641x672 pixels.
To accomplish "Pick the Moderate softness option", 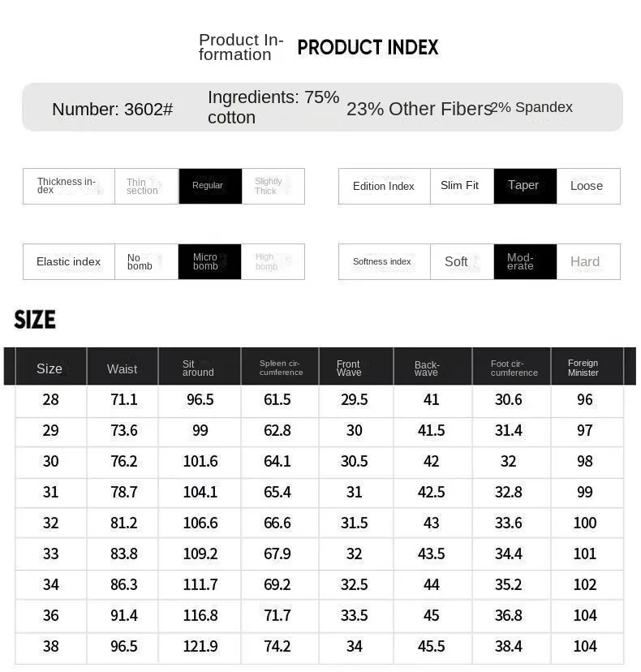I will tap(525, 262).
